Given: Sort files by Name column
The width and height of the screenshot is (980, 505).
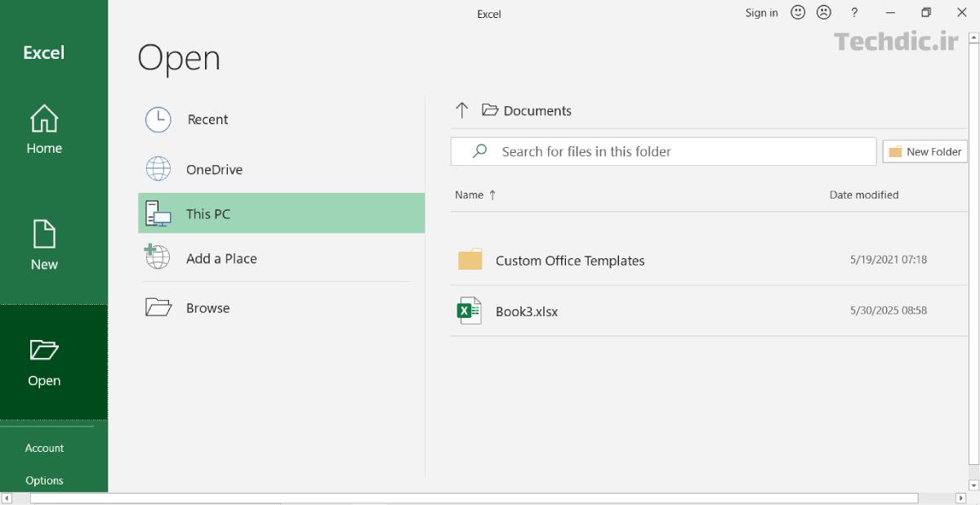Looking at the screenshot, I should coord(475,194).
